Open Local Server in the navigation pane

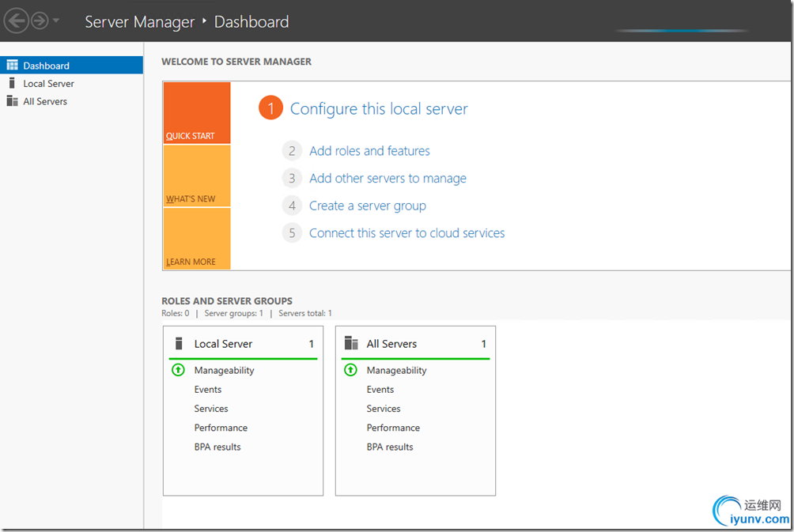tap(71, 83)
